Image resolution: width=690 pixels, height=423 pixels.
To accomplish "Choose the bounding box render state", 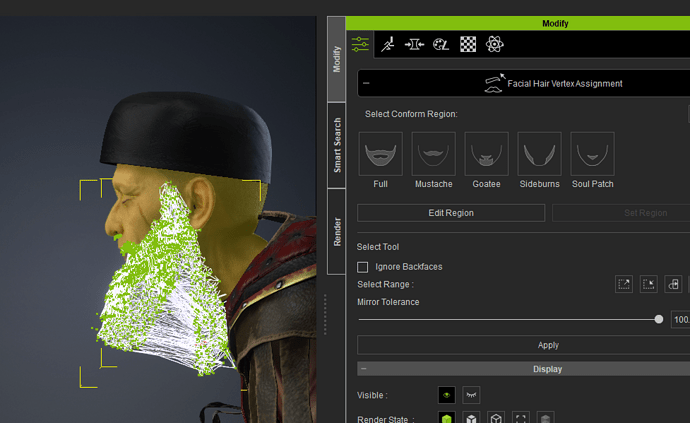I will click(x=521, y=419).
